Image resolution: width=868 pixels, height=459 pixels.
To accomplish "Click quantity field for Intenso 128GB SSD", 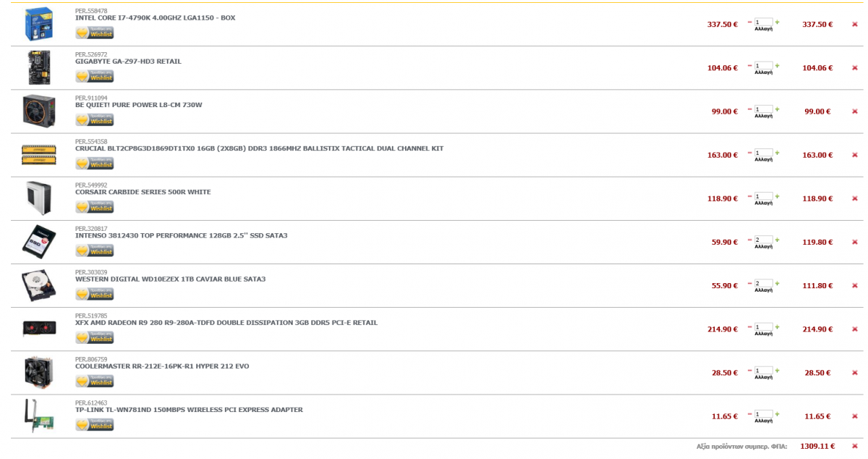I will [763, 240].
